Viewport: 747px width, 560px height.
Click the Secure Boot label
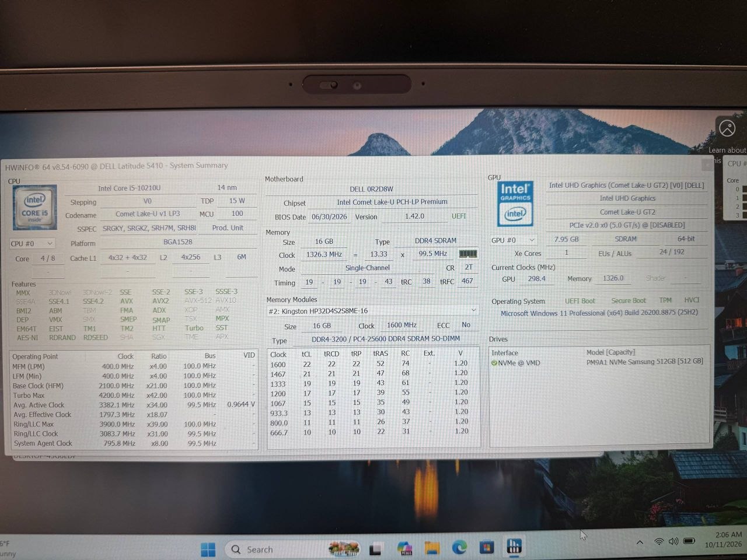click(629, 300)
